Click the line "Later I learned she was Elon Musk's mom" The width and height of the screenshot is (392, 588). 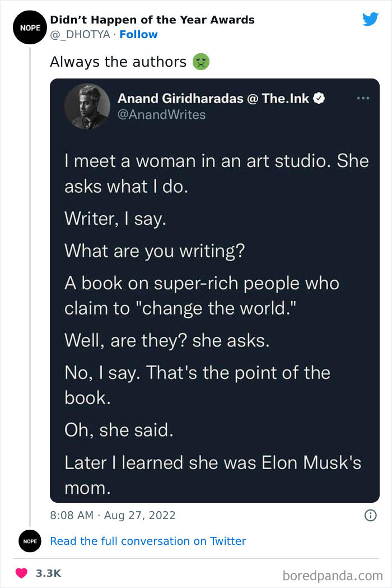coord(213,475)
